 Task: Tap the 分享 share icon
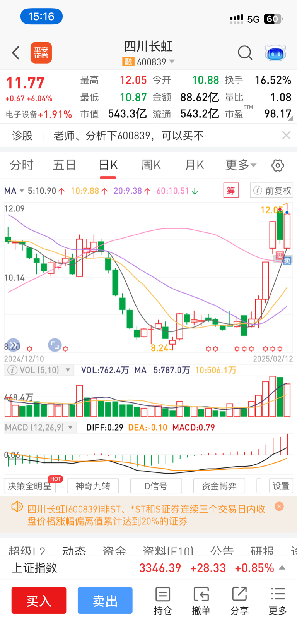point(239,601)
